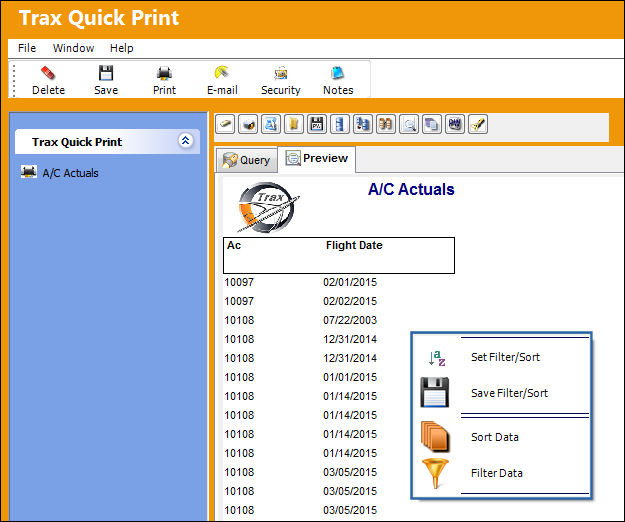Screen dimensions: 625x522
Task: Open the Window menu
Action: tap(74, 48)
